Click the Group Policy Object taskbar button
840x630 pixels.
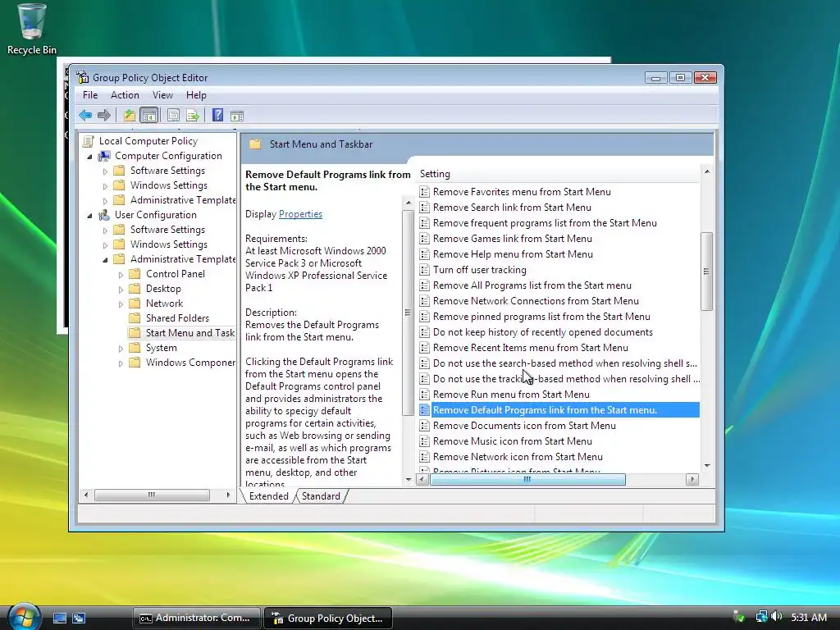[329, 618]
